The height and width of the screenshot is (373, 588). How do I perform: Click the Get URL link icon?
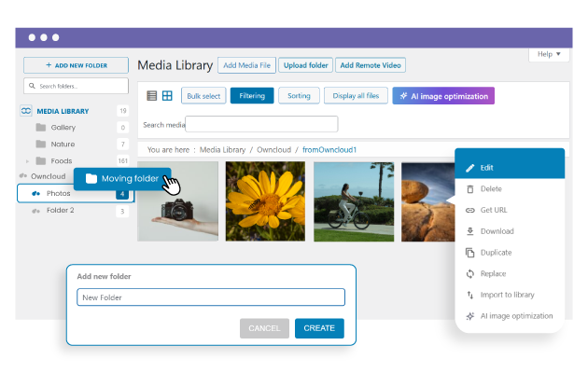(469, 210)
